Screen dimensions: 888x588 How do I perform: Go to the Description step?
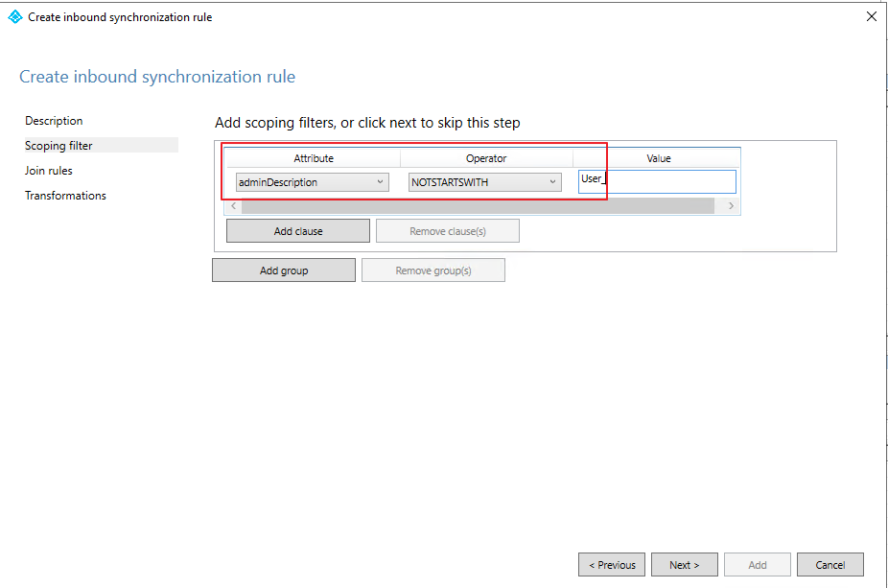[54, 121]
